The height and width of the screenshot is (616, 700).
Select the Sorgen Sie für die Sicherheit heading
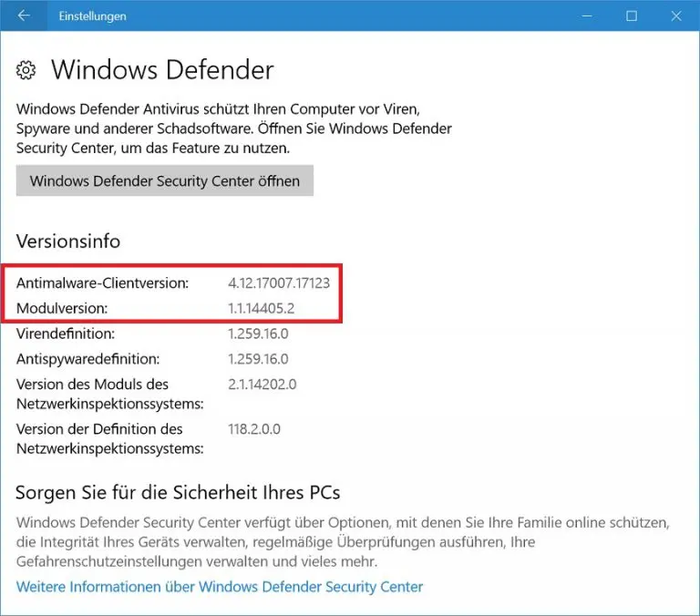[x=178, y=493]
